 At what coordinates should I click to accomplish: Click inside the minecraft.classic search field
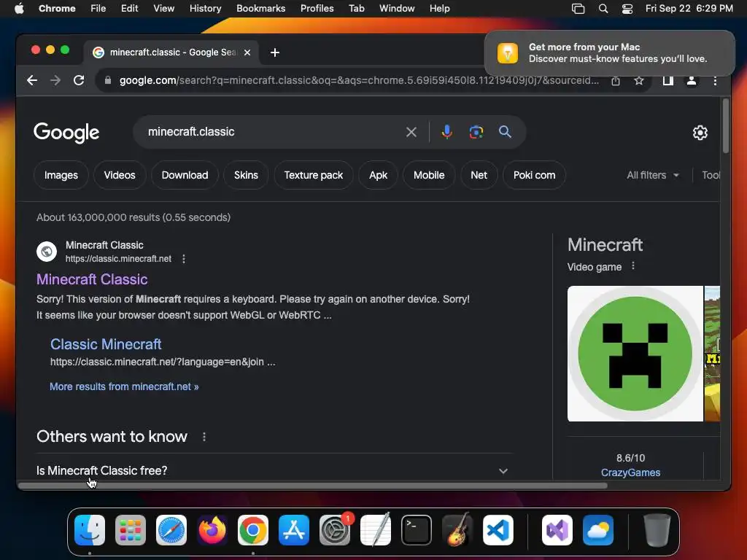[271, 132]
